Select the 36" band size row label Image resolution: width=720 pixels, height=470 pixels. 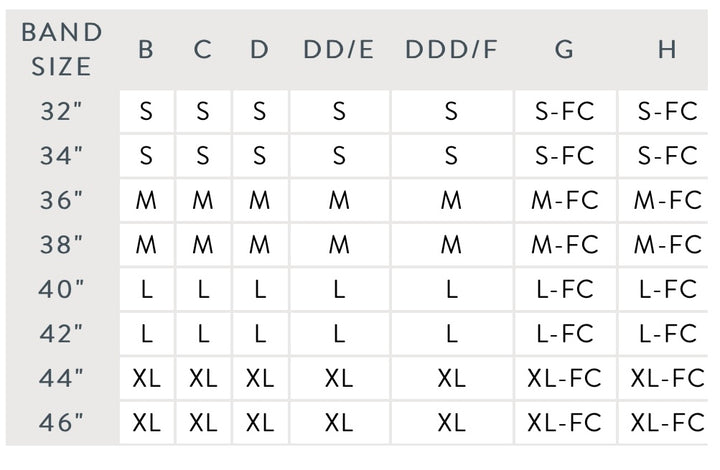point(62,200)
